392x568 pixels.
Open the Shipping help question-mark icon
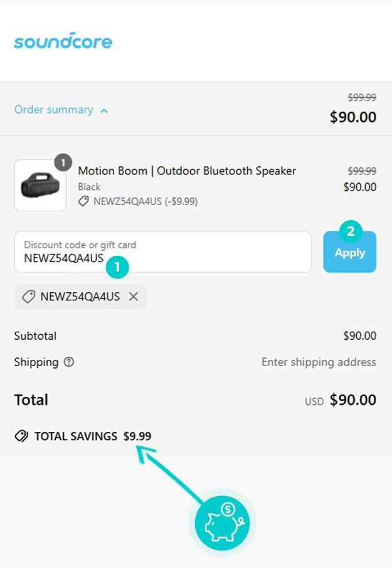(69, 362)
